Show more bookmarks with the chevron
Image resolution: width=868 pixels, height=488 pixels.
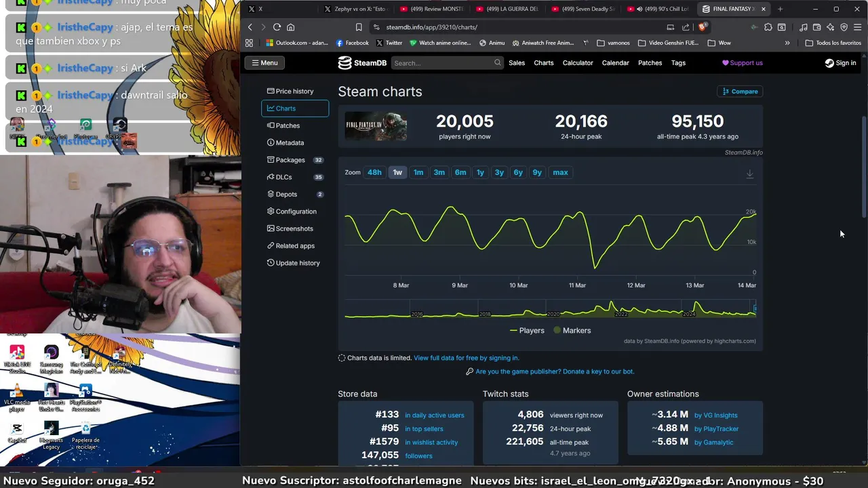pos(787,43)
